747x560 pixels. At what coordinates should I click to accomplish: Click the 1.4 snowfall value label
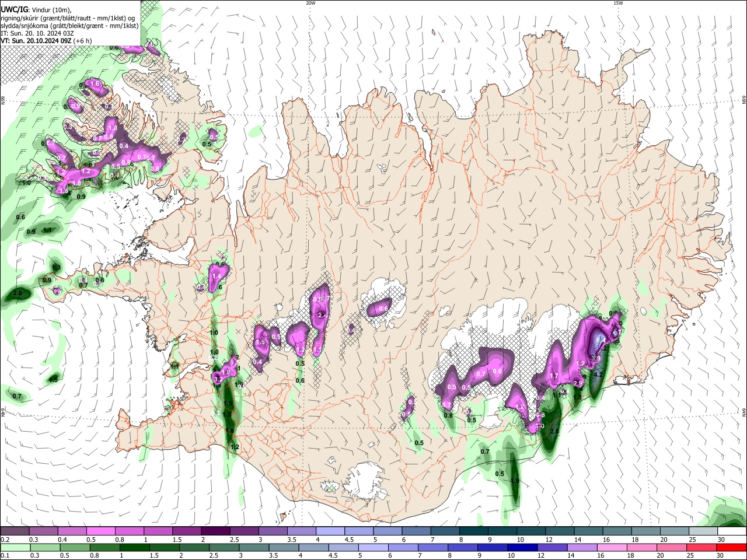217,276
